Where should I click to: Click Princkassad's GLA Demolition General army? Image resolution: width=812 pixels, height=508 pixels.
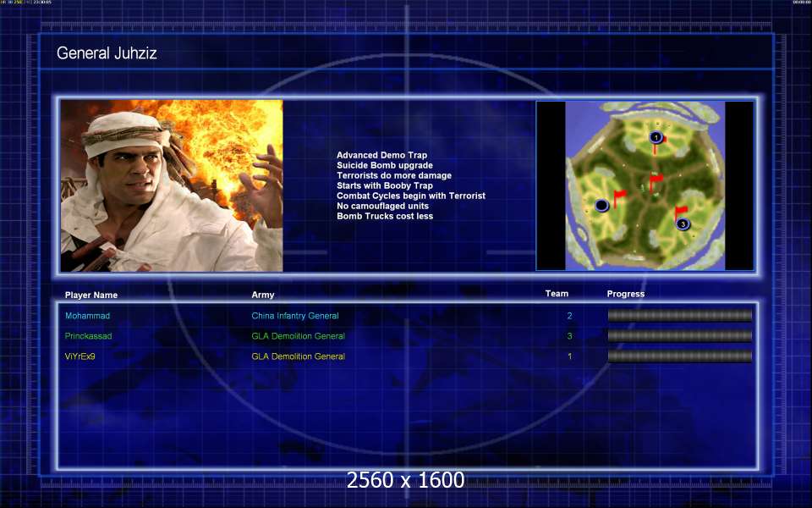point(299,336)
